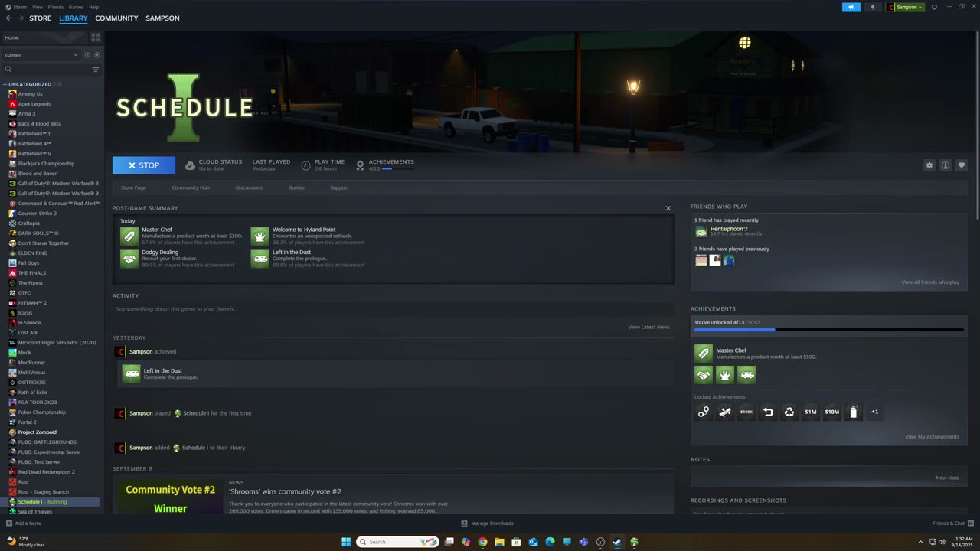
Task: Open the notifications bell icon
Action: pos(872,7)
